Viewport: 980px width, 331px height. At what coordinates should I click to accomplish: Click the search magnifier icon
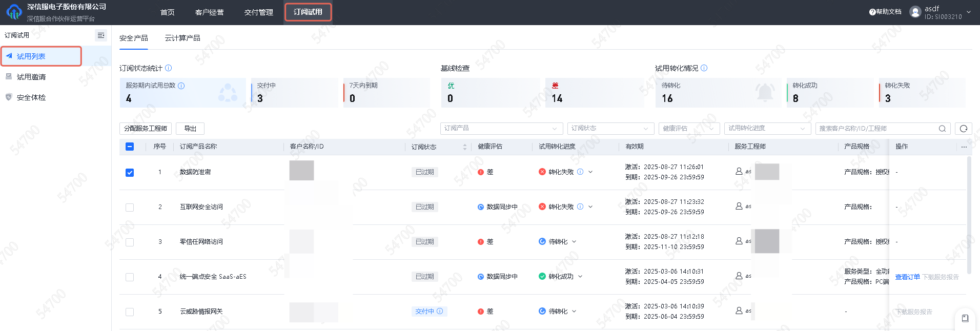942,129
